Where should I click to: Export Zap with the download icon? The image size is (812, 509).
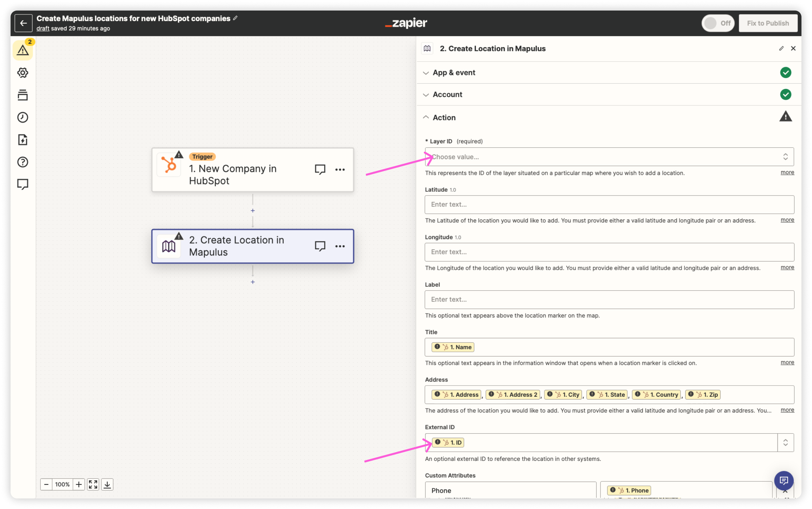coord(107,484)
